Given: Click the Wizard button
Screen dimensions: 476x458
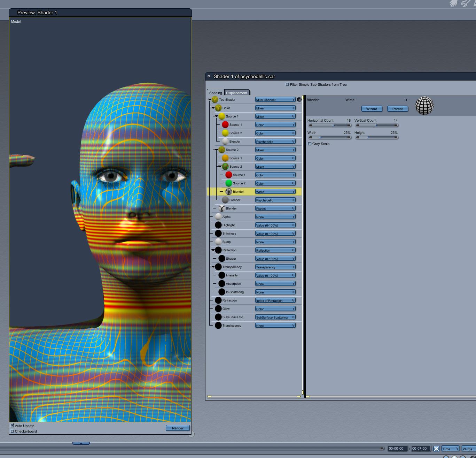Looking at the screenshot, I should [x=372, y=109].
